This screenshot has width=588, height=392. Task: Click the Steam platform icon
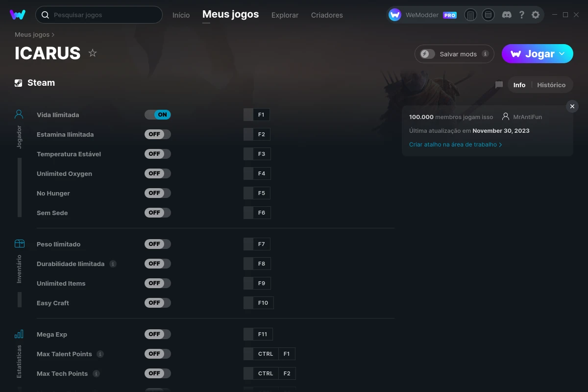pyautogui.click(x=19, y=83)
